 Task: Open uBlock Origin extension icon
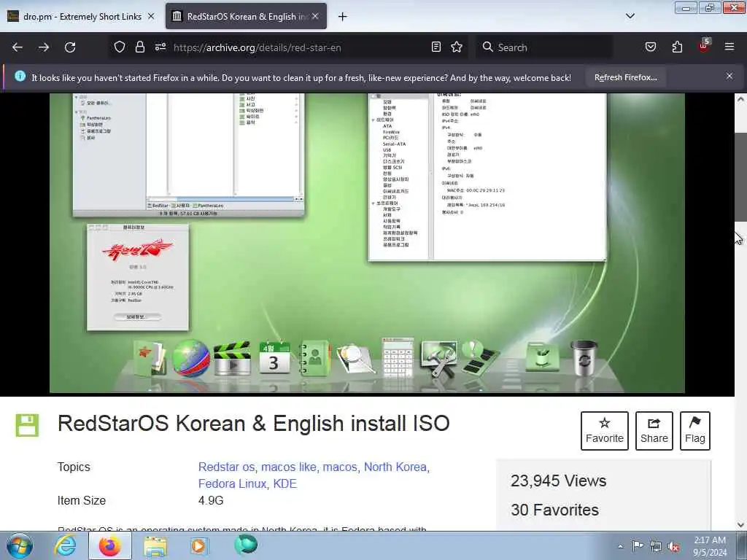tap(704, 46)
